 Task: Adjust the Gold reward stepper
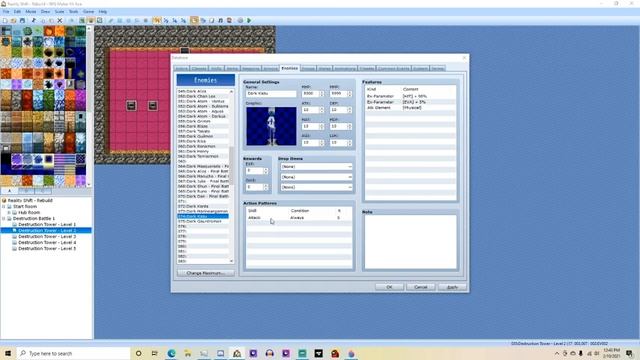pyautogui.click(x=266, y=187)
